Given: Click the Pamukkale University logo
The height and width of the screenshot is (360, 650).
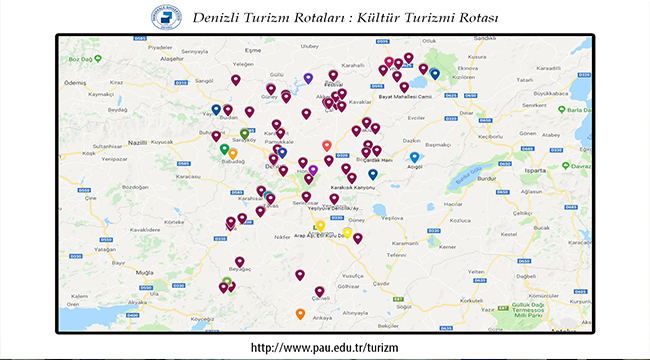Looking at the screenshot, I should click(166, 17).
